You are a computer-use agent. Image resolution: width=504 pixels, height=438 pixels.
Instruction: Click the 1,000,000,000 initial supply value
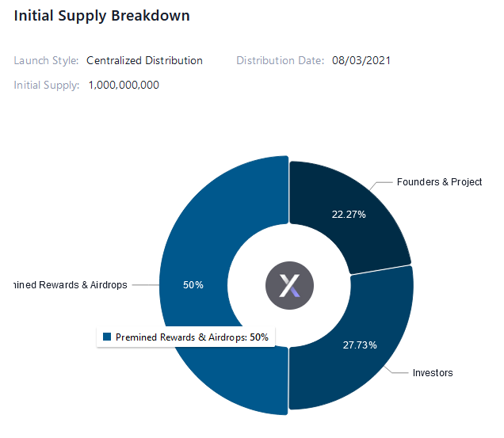[x=122, y=85]
